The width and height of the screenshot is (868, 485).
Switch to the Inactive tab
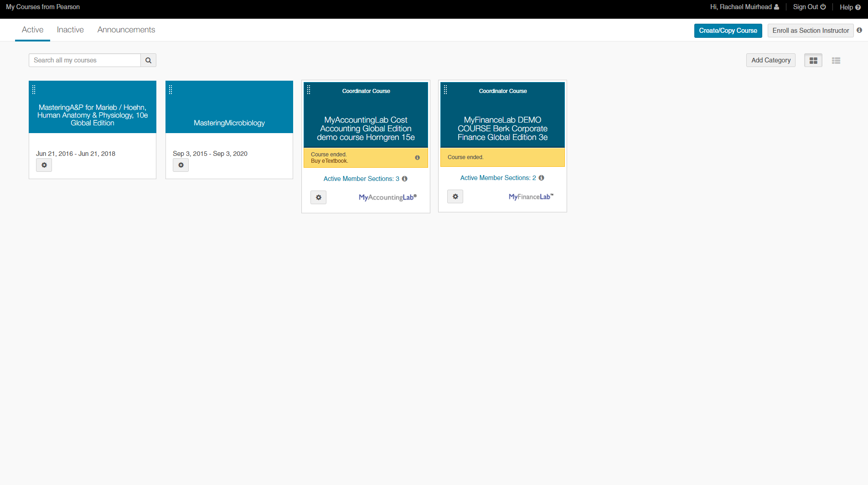(x=70, y=30)
